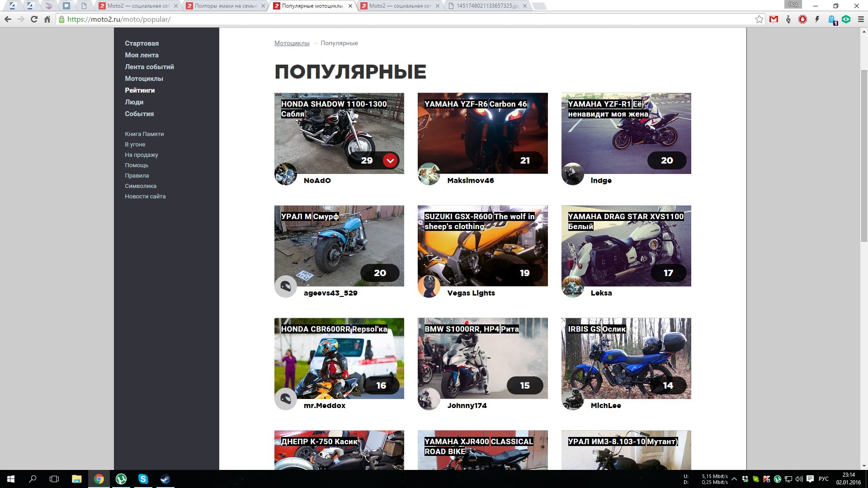This screenshot has width=868, height=488.
Task: Open the YAMAHA YZF-R6 Carbon 46 card
Action: (x=482, y=133)
